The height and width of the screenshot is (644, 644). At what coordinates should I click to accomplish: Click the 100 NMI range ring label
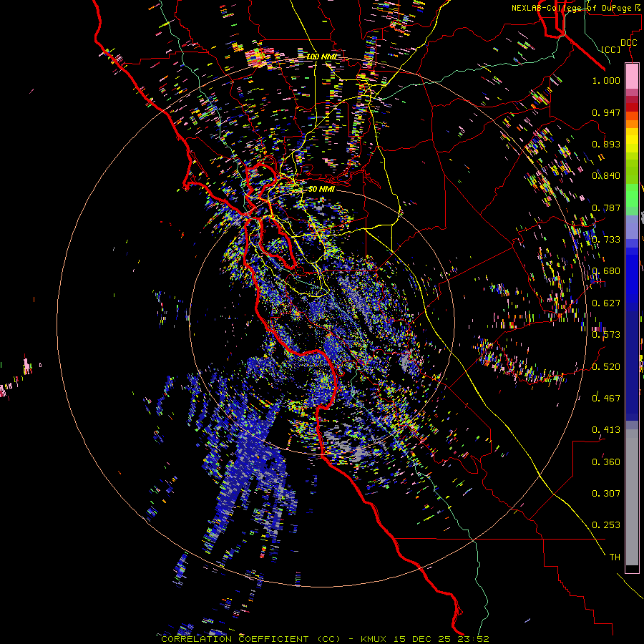tap(321, 57)
